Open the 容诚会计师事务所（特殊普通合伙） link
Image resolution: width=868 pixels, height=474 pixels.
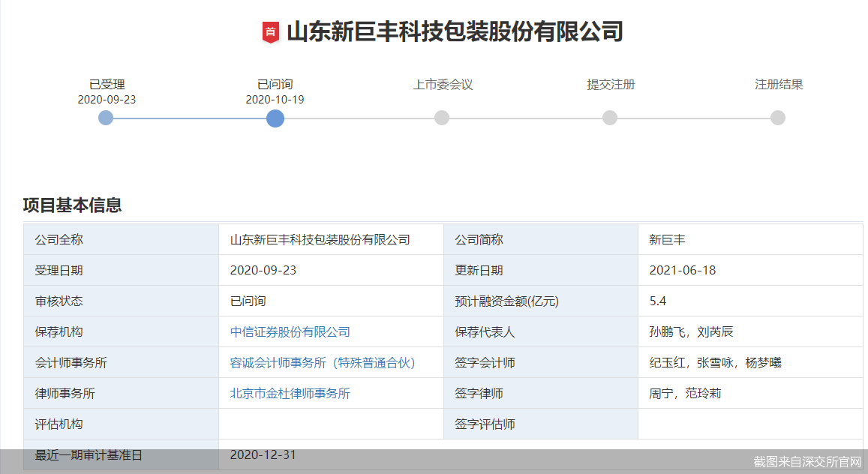[323, 363]
